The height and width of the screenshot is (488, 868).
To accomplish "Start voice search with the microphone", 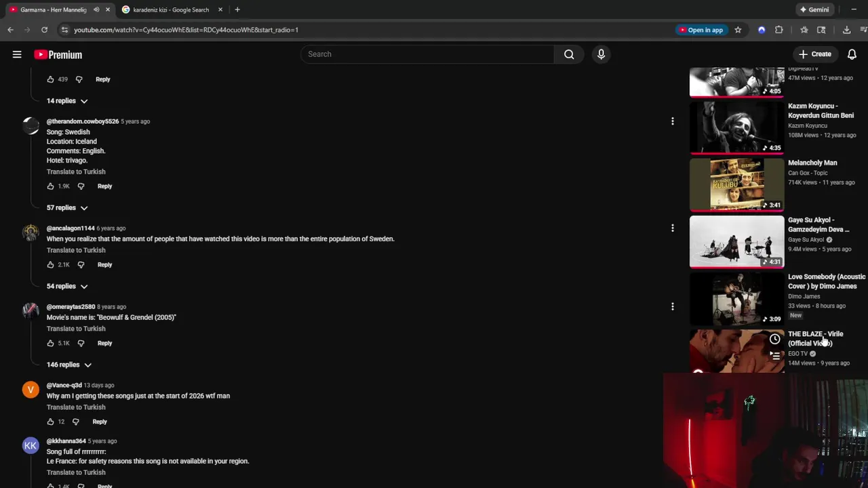I will tap(601, 54).
